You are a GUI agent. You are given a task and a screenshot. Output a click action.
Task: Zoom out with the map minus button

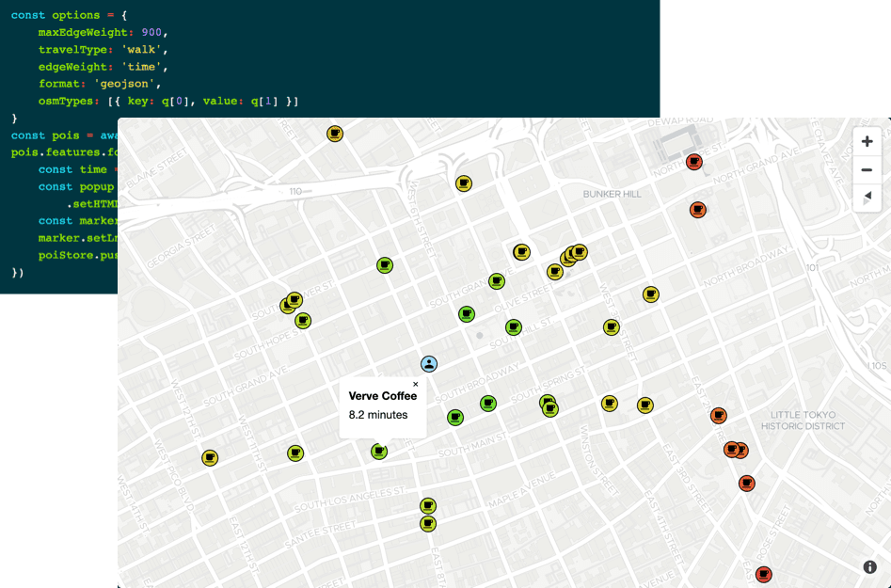867,170
